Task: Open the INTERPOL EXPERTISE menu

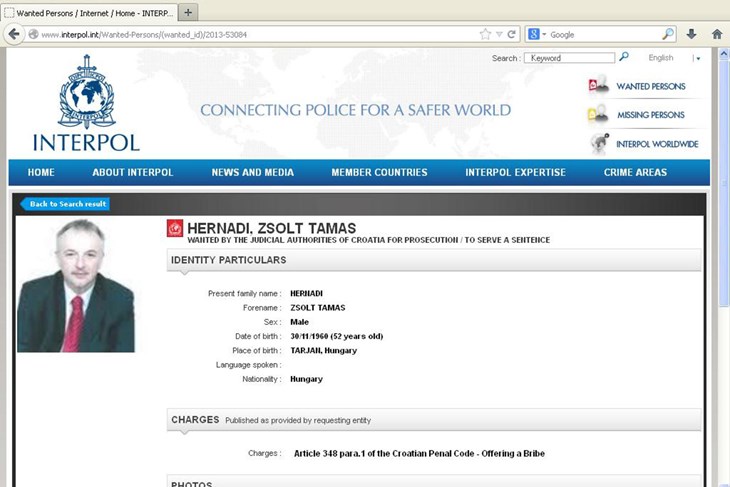Action: (x=515, y=172)
